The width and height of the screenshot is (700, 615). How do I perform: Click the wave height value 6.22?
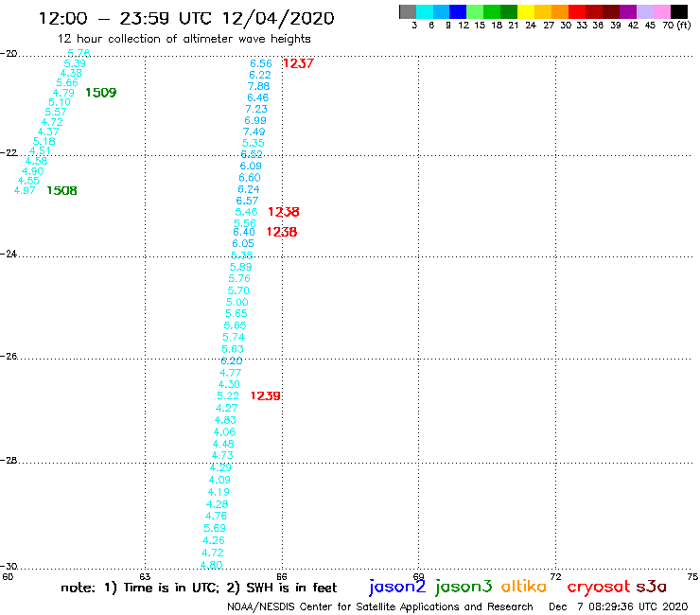click(x=260, y=75)
